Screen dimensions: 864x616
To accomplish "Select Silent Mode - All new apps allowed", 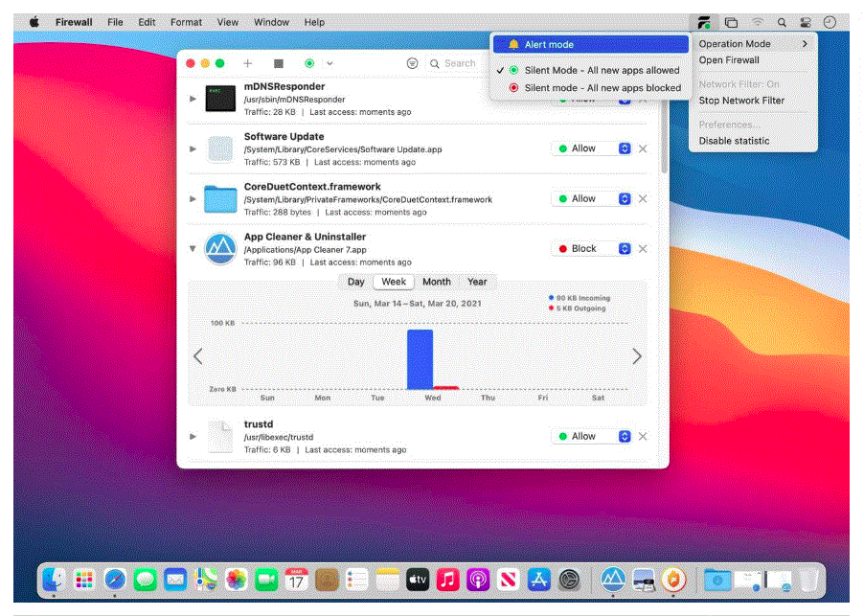I will point(590,71).
